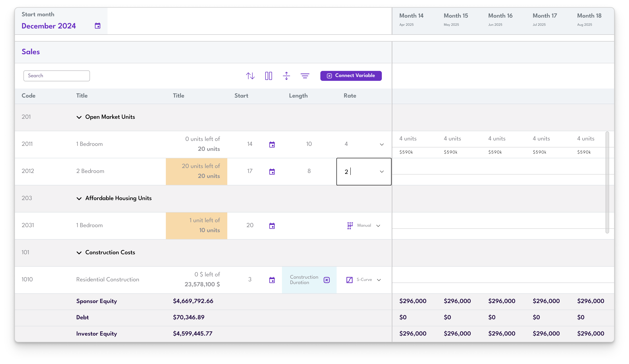Image resolution: width=629 pixels, height=364 pixels.
Task: Click the vertical scrollbar in timeline
Action: (607, 182)
